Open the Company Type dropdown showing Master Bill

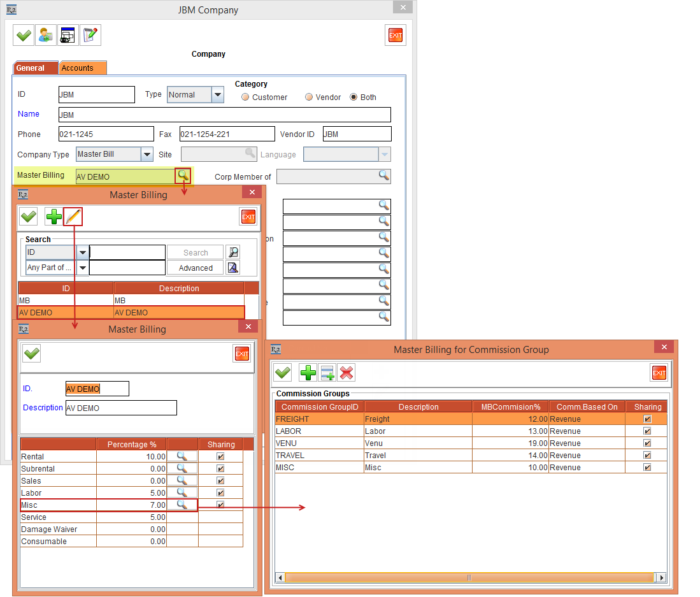click(x=147, y=154)
